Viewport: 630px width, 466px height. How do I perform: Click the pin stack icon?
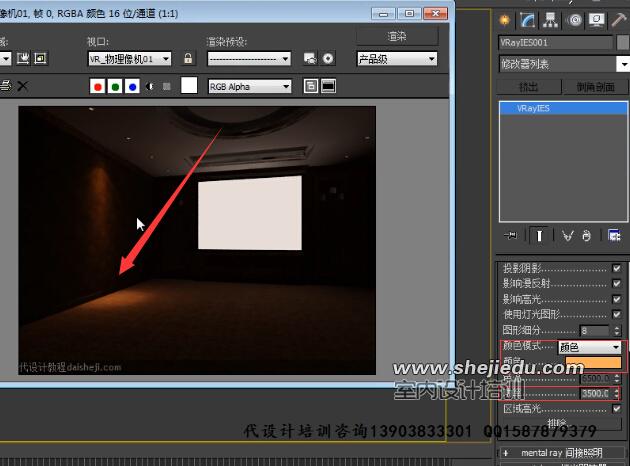[x=512, y=236]
